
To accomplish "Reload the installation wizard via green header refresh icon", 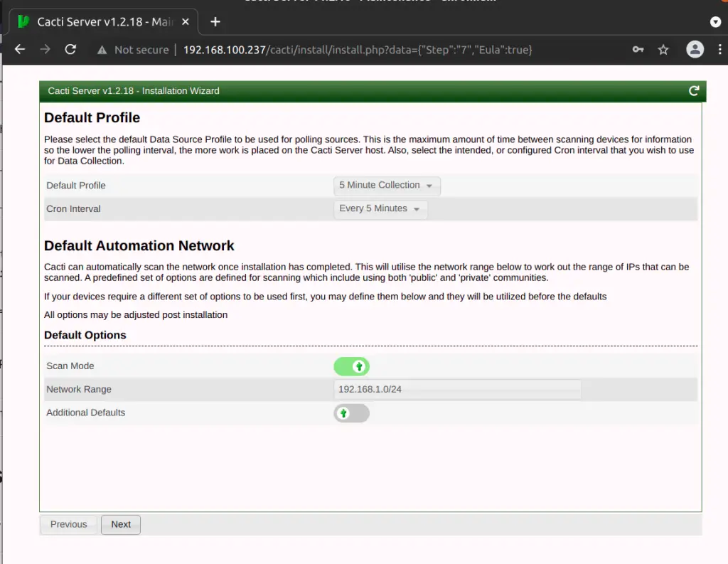I will pyautogui.click(x=694, y=91).
